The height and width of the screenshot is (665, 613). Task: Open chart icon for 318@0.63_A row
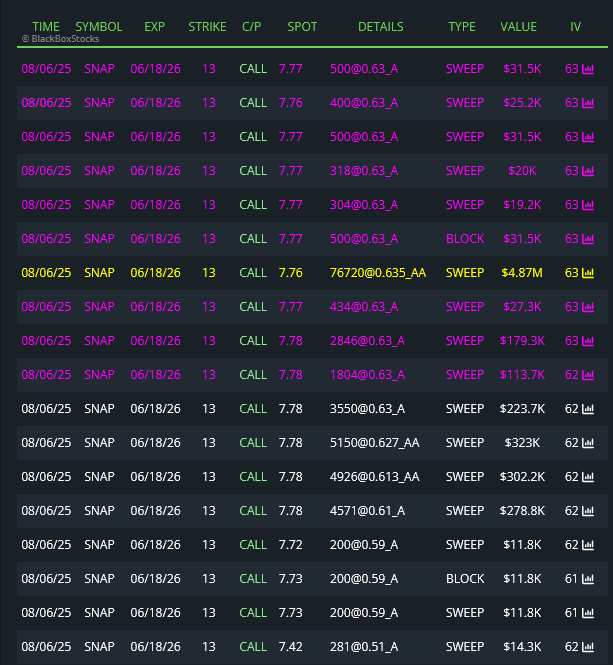588,171
